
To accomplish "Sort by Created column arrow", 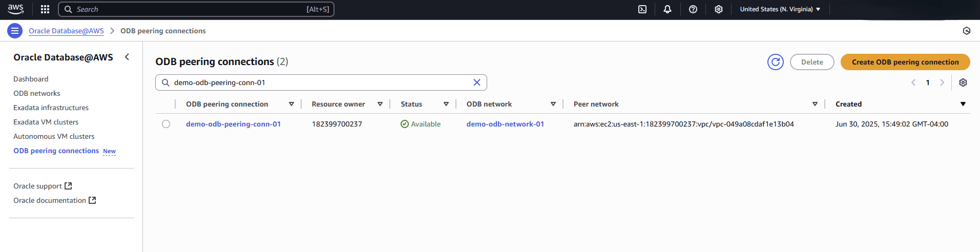I will coord(963,104).
